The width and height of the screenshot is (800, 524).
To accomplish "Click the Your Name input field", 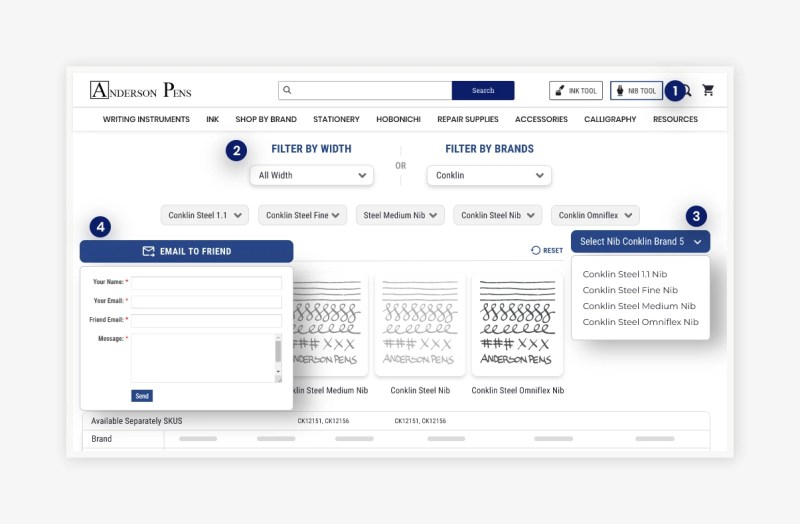I will (206, 283).
